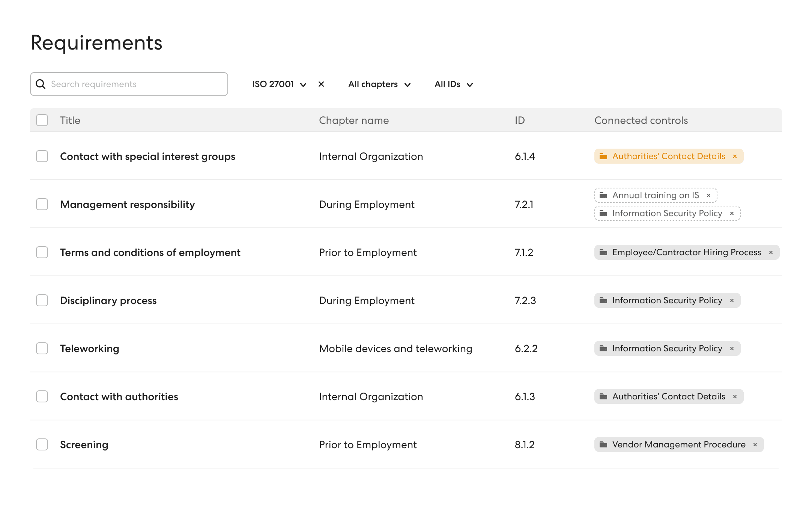This screenshot has width=812, height=530.
Task: Click folder icon of Vendor Management Procedure
Action: (603, 444)
